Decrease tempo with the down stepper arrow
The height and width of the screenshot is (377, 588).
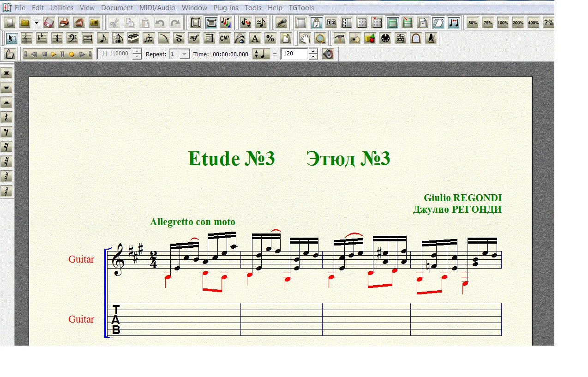pos(313,57)
